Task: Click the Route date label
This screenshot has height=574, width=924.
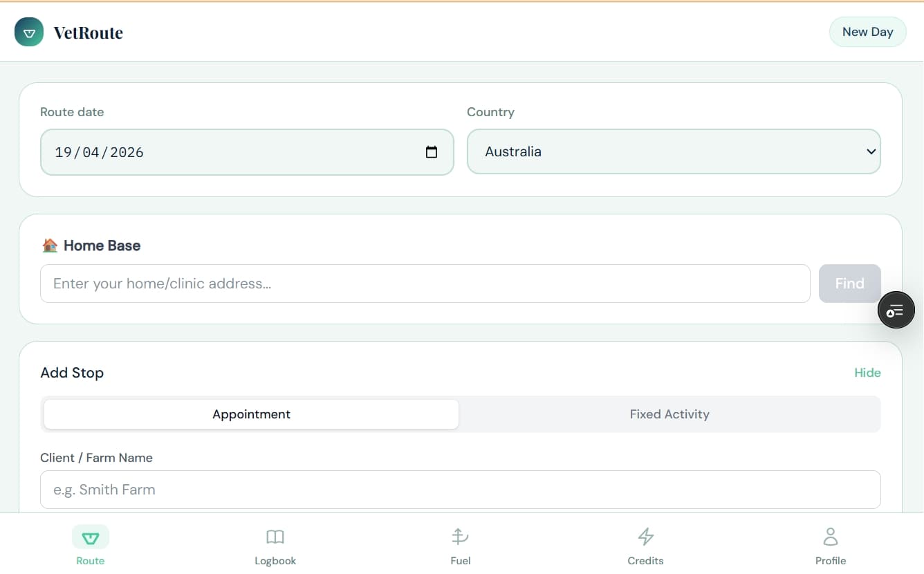Action: (72, 112)
